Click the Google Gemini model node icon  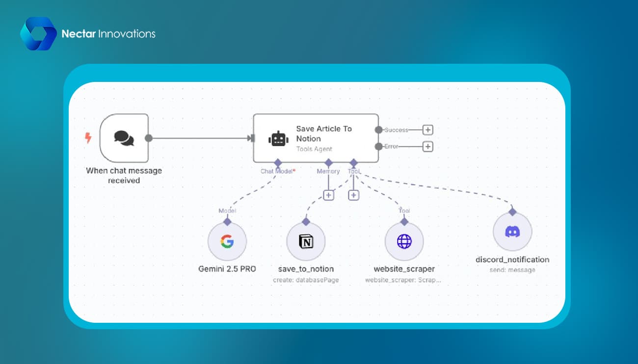pyautogui.click(x=227, y=241)
